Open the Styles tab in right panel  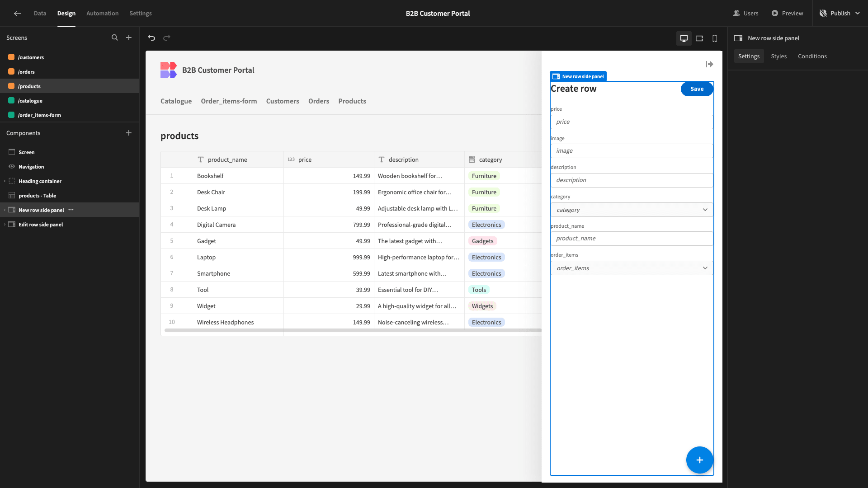[x=778, y=56]
